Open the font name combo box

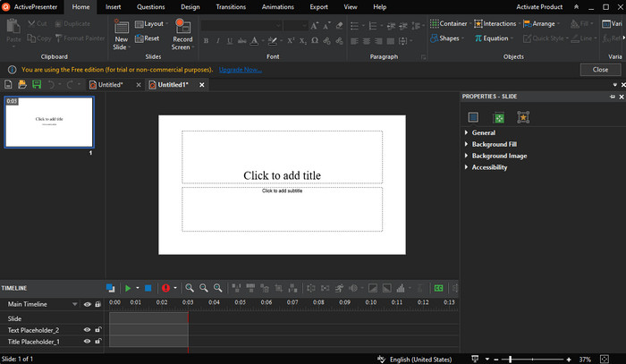point(241,26)
